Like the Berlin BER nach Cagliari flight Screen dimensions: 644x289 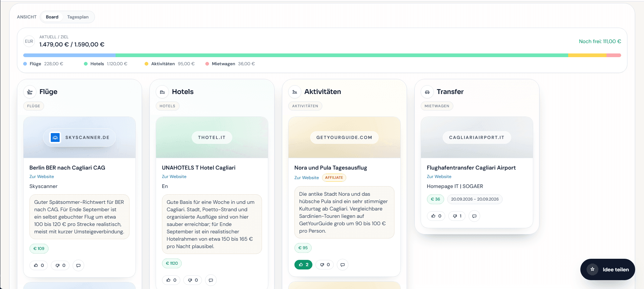39,265
